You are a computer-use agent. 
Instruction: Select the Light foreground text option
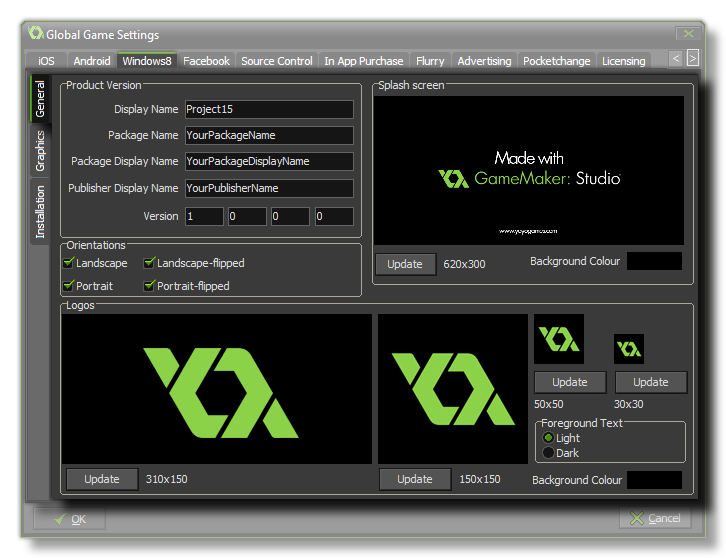pyautogui.click(x=547, y=438)
